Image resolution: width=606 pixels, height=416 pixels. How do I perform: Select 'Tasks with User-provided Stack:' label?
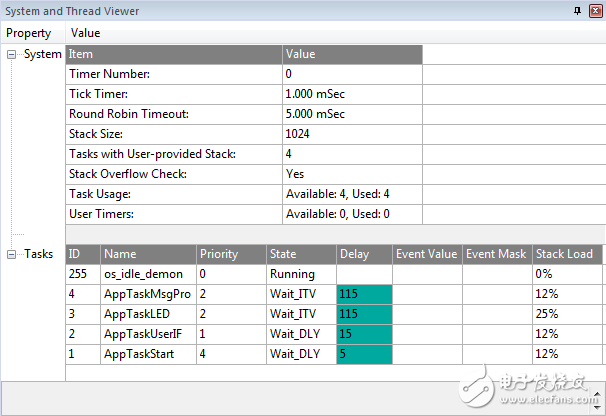[152, 154]
